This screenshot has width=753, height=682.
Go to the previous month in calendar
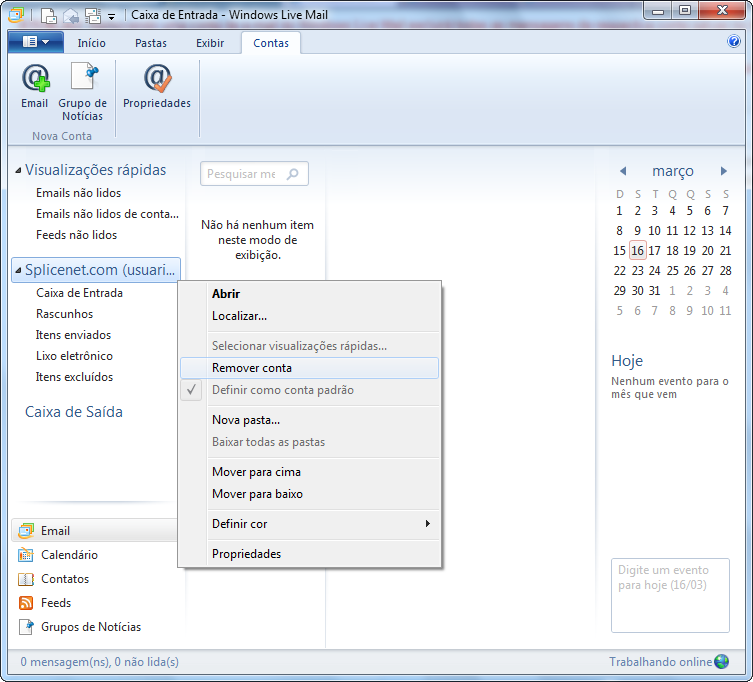[x=623, y=171]
